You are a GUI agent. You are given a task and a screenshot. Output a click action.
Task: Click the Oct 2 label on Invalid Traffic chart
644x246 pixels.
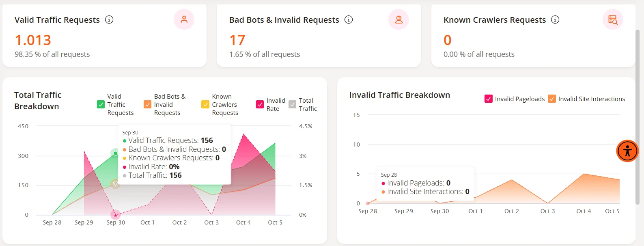(x=512, y=211)
